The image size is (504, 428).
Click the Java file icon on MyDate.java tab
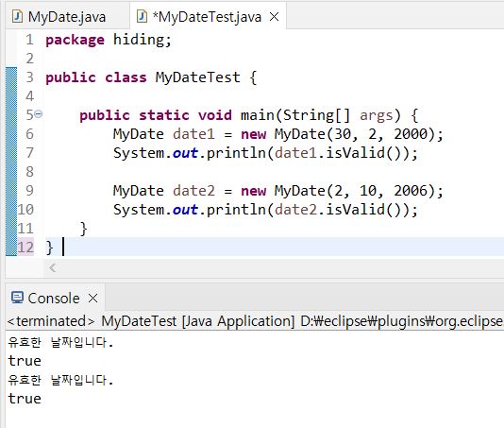[x=17, y=16]
